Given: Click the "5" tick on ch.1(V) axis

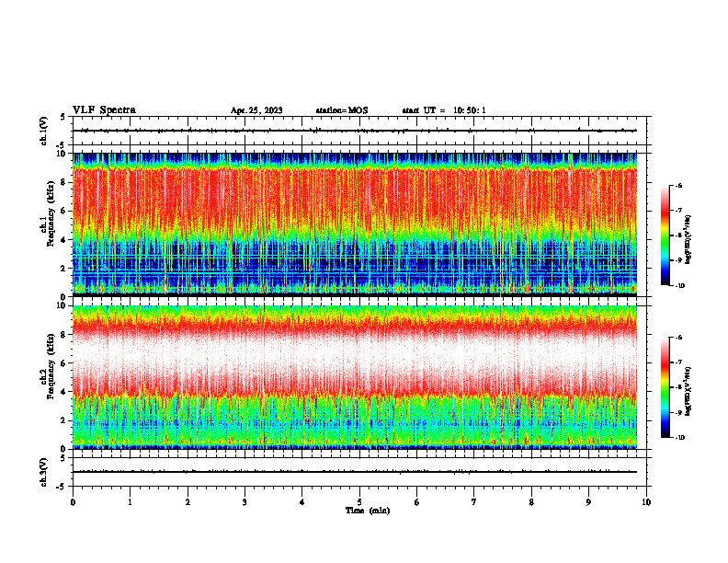Looking at the screenshot, I should (x=63, y=117).
